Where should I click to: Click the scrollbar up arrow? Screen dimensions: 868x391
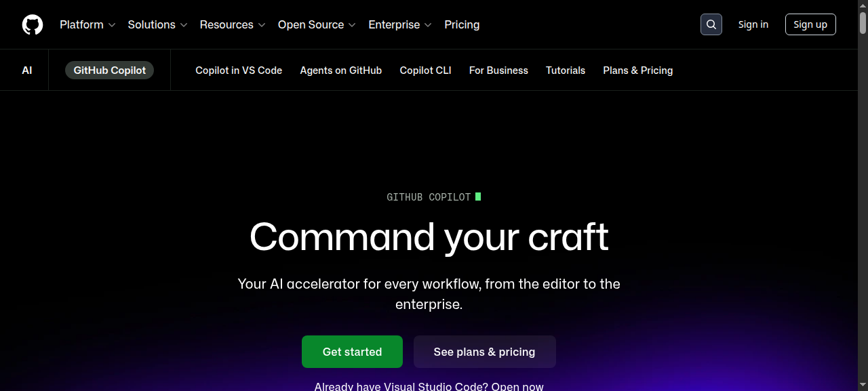point(863,5)
